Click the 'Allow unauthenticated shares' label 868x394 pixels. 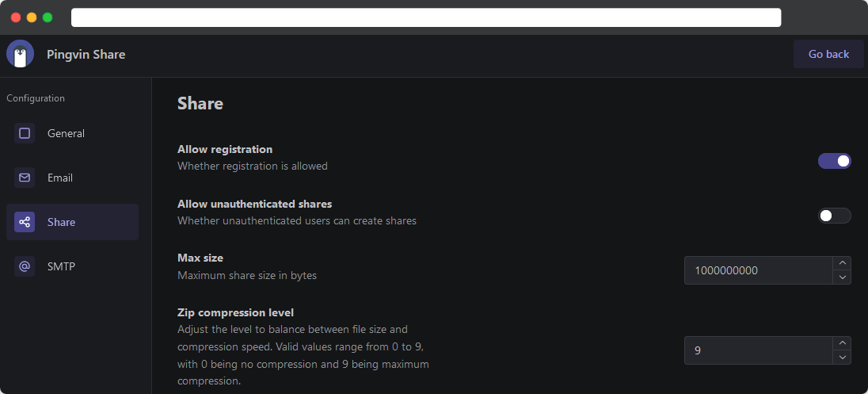(x=255, y=204)
